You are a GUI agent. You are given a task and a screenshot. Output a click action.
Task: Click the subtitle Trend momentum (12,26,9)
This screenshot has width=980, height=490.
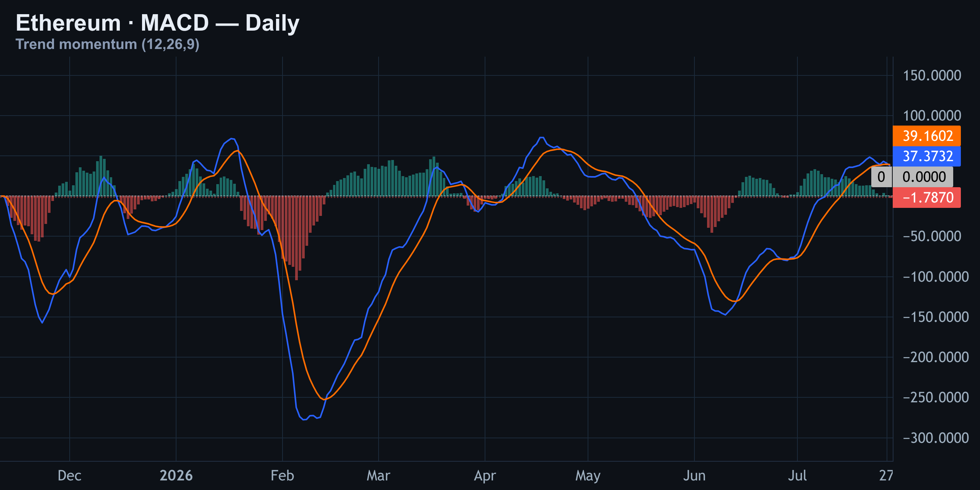pos(107,44)
